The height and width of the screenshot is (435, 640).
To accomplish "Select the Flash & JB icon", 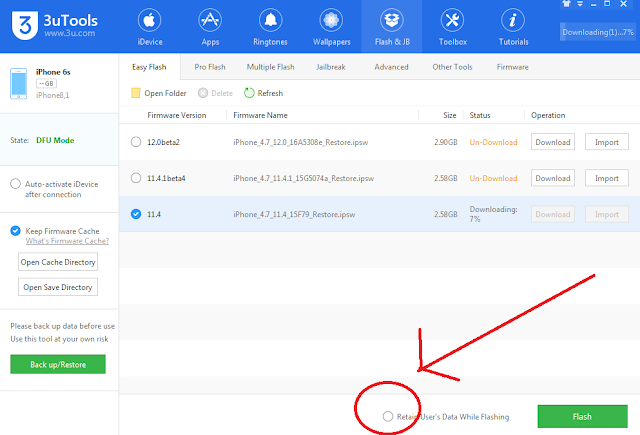I will click(x=392, y=20).
